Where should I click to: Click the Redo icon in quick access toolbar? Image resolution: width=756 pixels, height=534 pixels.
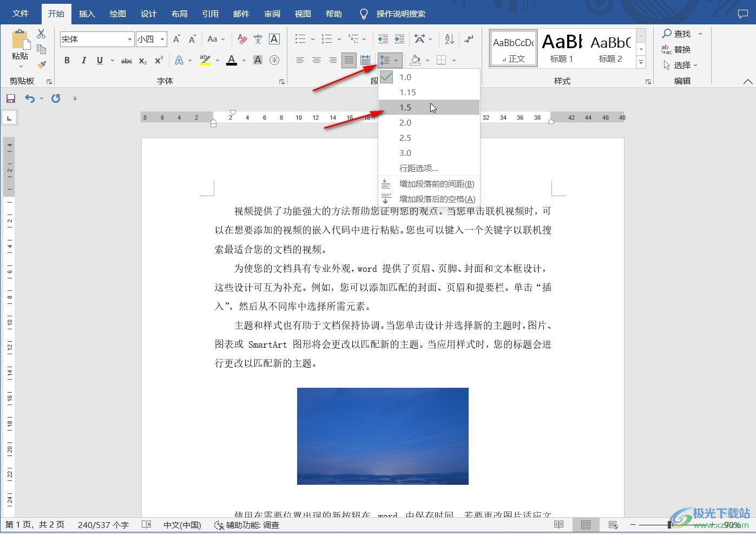click(56, 99)
